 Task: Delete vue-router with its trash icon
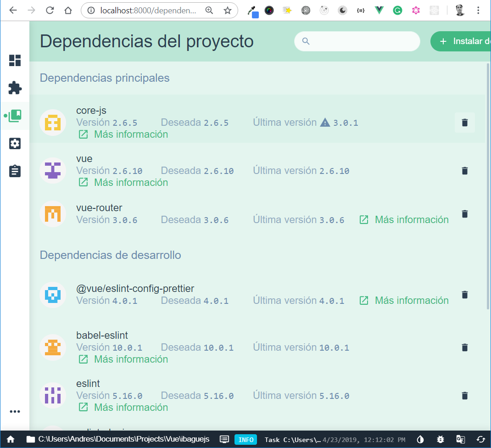click(465, 214)
